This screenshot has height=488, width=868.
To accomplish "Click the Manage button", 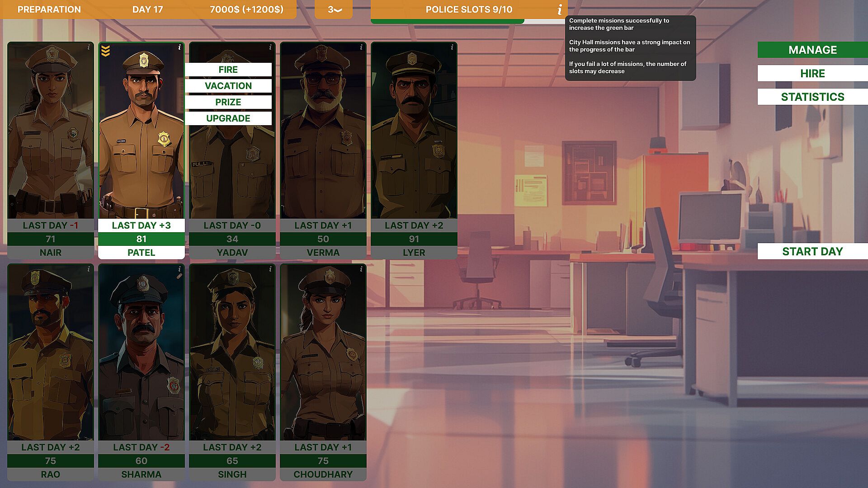I will 812,50.
